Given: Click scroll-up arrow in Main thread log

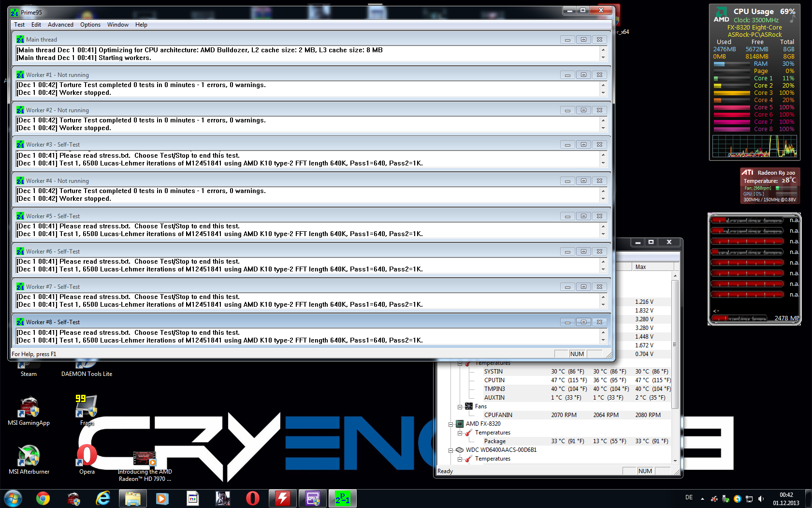Looking at the screenshot, I should click(603, 50).
